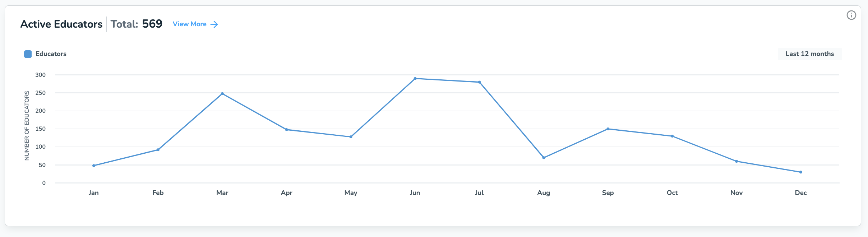This screenshot has height=237, width=868.
Task: Click the Feb data point on the line
Action: [x=158, y=150]
